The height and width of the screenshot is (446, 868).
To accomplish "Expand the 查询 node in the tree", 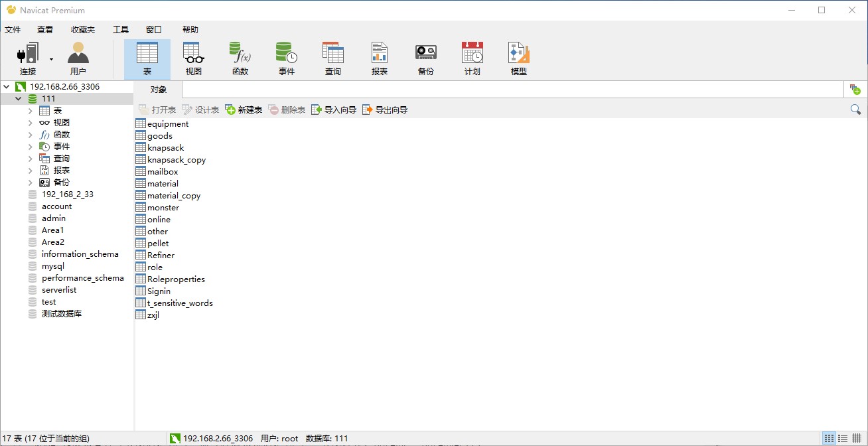I will pyautogui.click(x=31, y=159).
